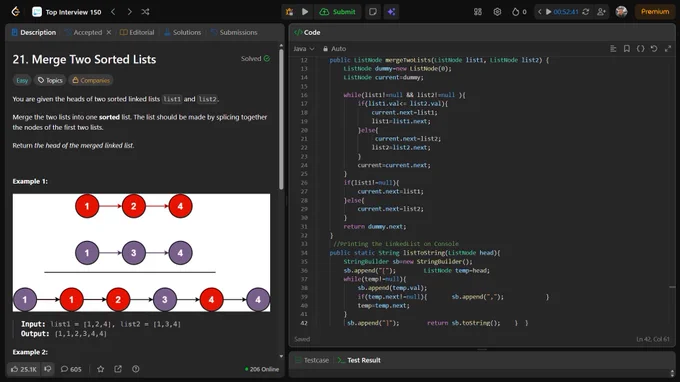680x382 pixels.
Task: Click the streak flame counter
Action: [x=519, y=12]
